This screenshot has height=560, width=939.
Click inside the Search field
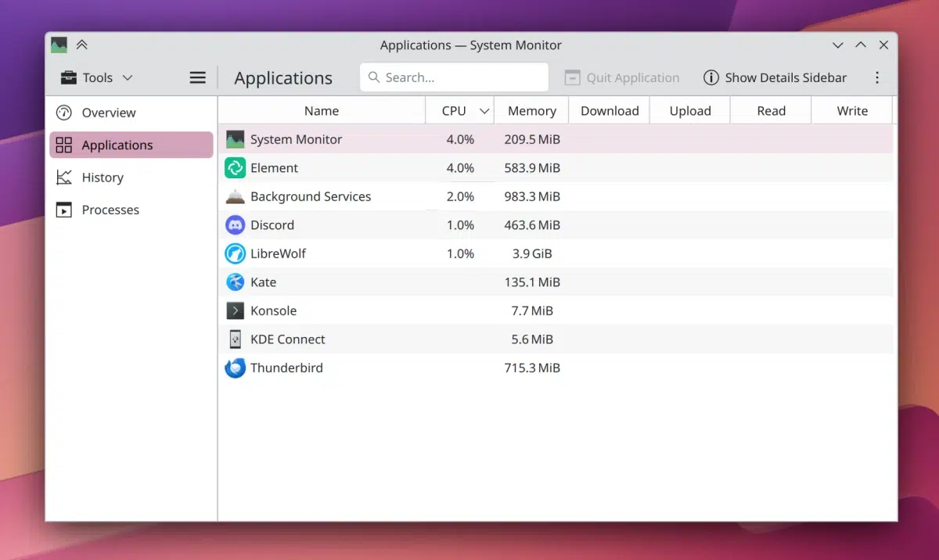pos(454,77)
